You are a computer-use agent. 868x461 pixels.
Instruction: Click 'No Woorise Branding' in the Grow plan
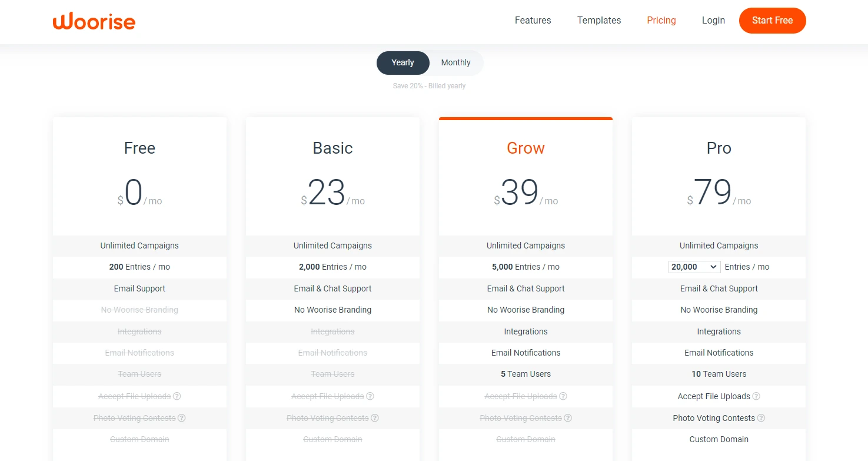(526, 310)
